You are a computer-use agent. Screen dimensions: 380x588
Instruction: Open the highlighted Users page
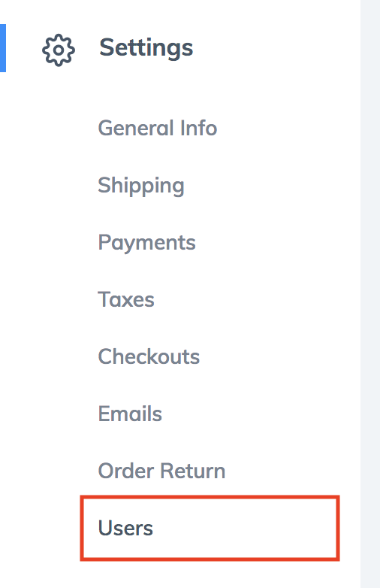click(125, 528)
